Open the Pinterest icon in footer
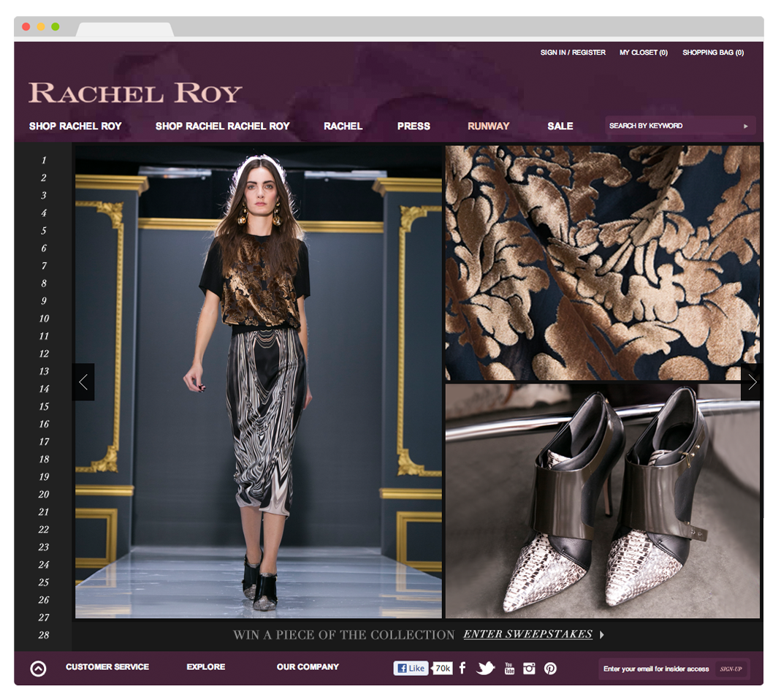Image resolution: width=781 pixels, height=700 pixels. pos(550,669)
